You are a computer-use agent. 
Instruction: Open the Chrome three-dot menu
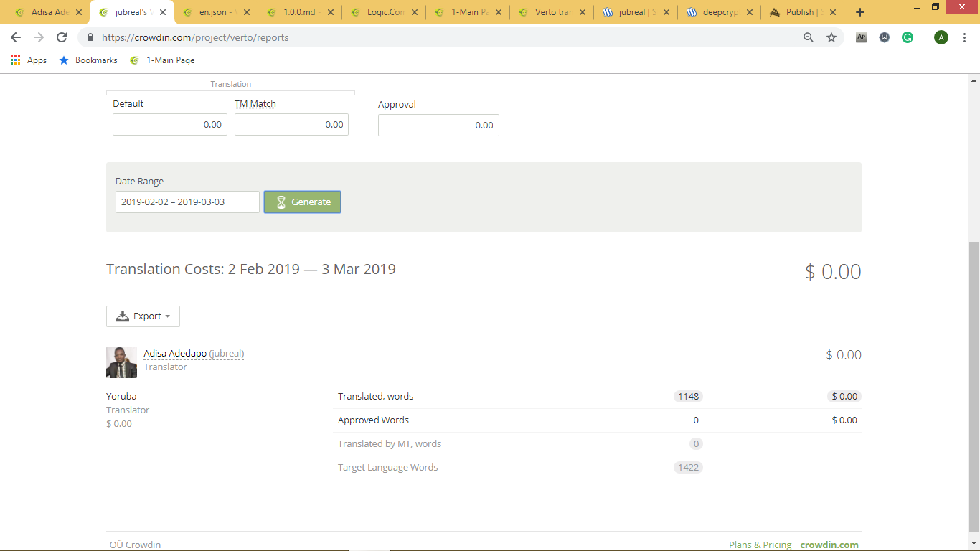coord(964,37)
